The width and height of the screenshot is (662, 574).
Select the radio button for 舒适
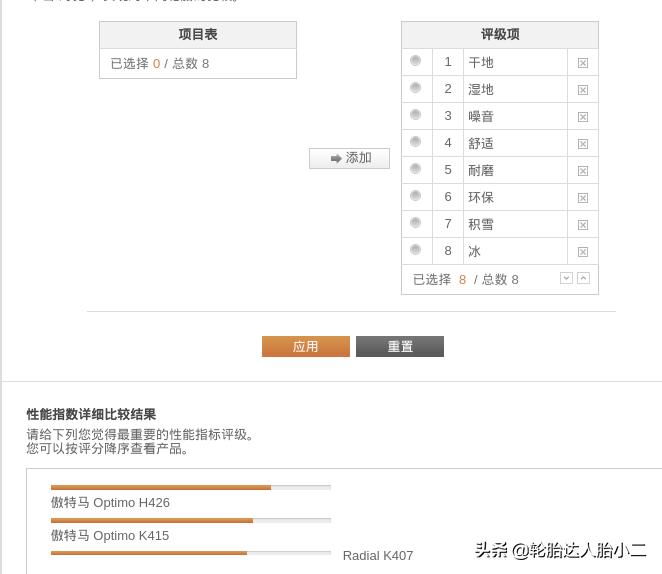415,142
